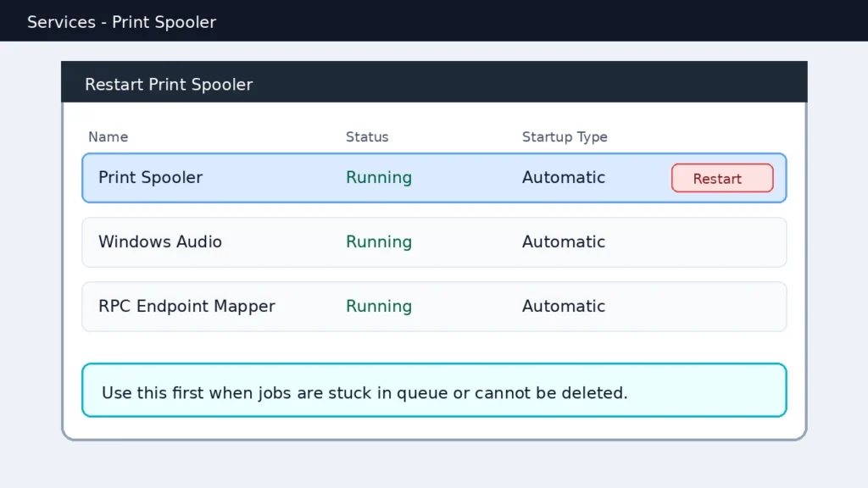Image resolution: width=868 pixels, height=488 pixels.
Task: Click the Running status of RPC Endpoint Mapper
Action: click(x=378, y=306)
